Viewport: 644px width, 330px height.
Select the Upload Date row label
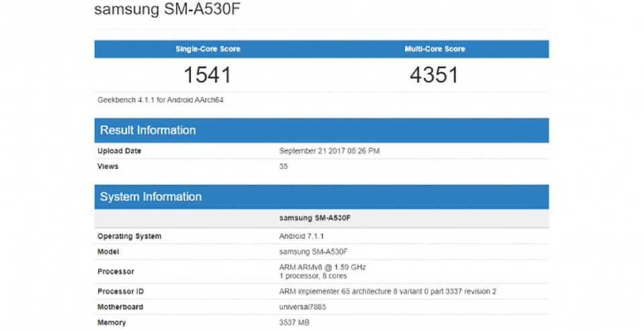[x=119, y=151]
